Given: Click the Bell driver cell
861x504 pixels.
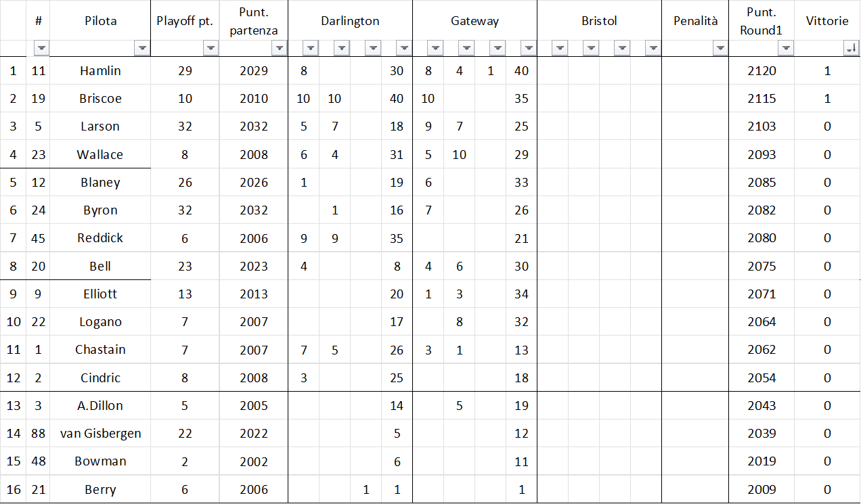Looking at the screenshot, I should click(x=100, y=266).
